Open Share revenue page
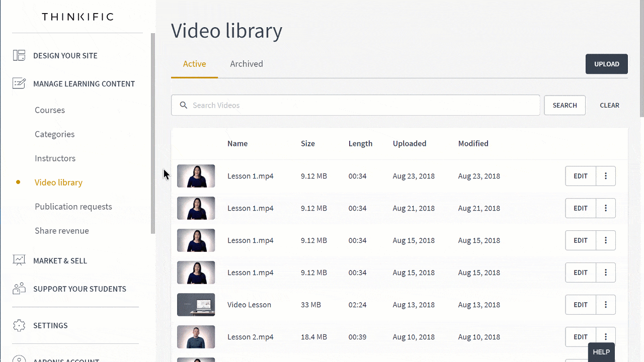 (x=62, y=231)
